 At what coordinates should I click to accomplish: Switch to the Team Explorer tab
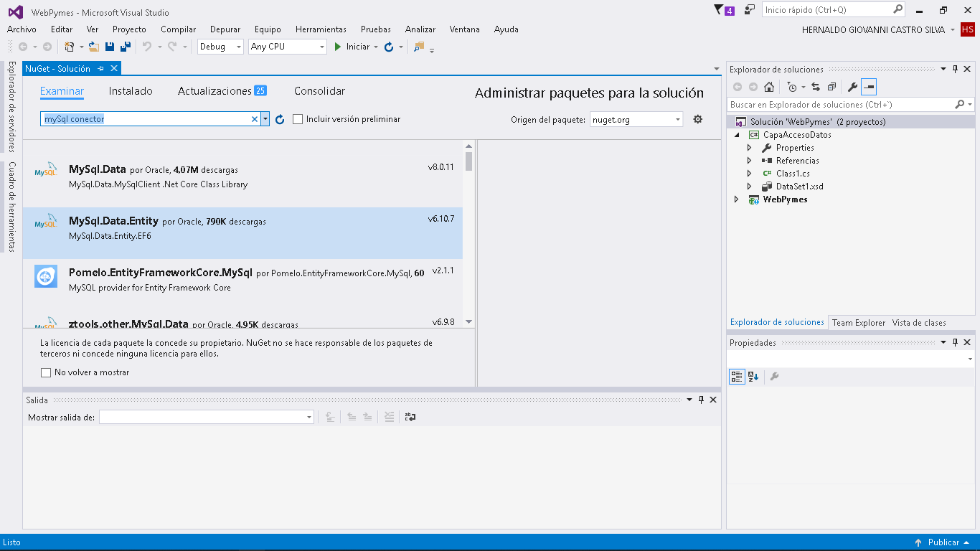tap(859, 323)
